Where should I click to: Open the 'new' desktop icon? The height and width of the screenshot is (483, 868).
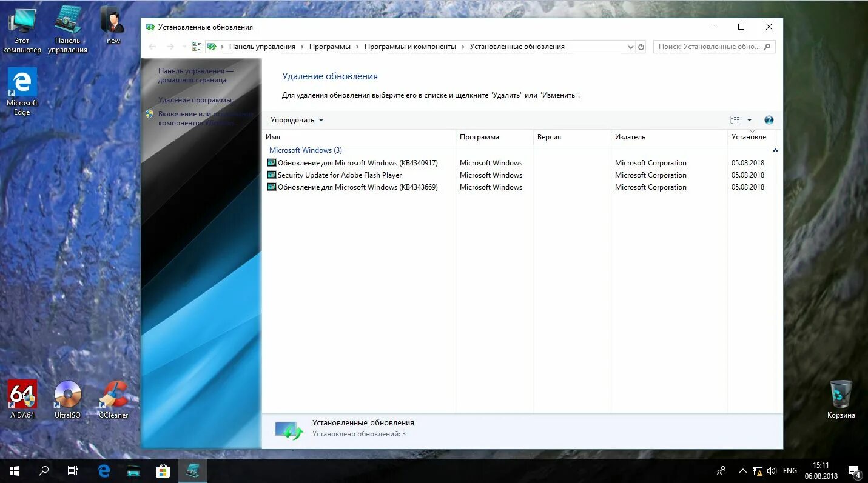point(113,25)
